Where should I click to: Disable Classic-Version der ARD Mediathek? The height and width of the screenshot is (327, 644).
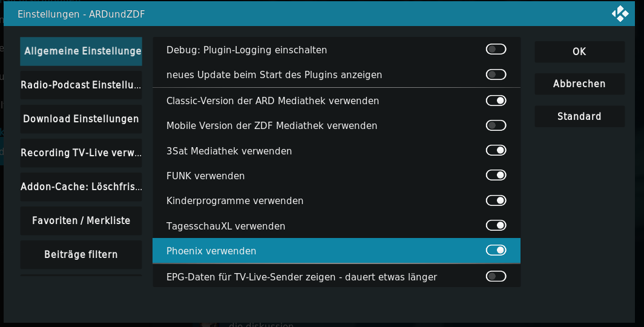[x=496, y=101]
